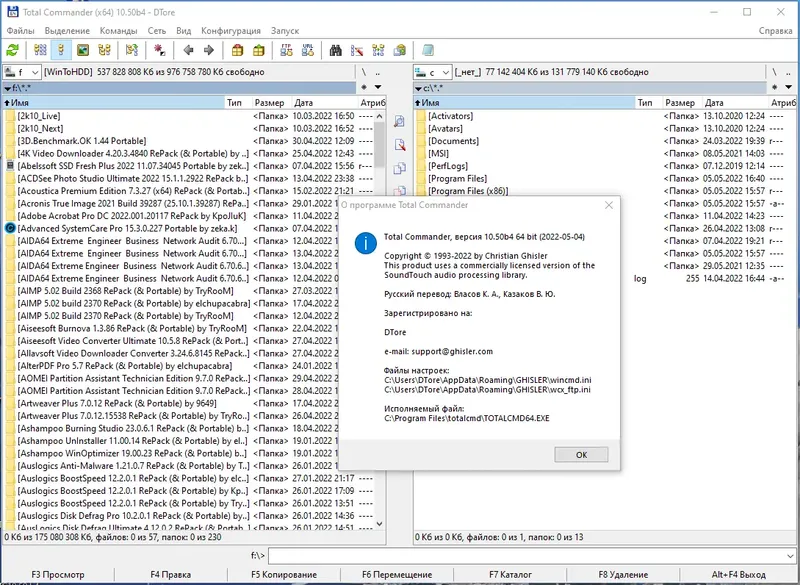Click the green Refresh source toolbar icon
800x585 pixels.
pos(13,50)
